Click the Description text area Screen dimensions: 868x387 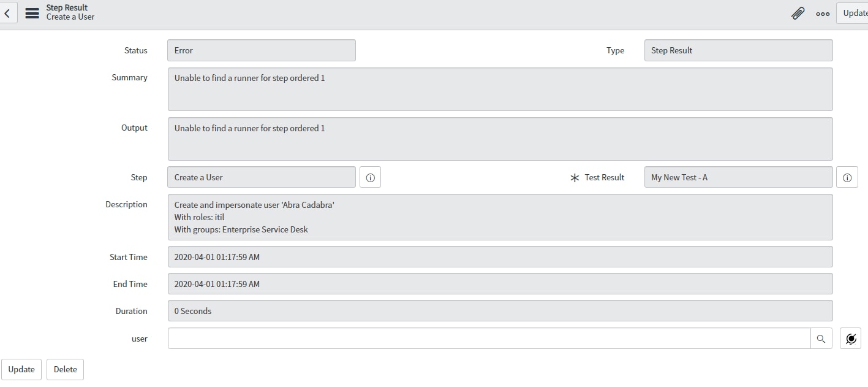coord(500,217)
